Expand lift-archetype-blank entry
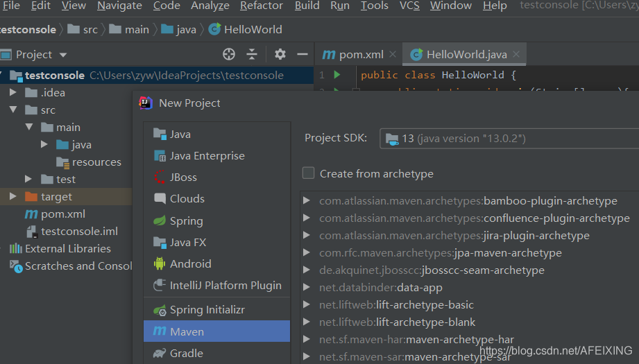This screenshot has height=364, width=639. click(x=307, y=322)
